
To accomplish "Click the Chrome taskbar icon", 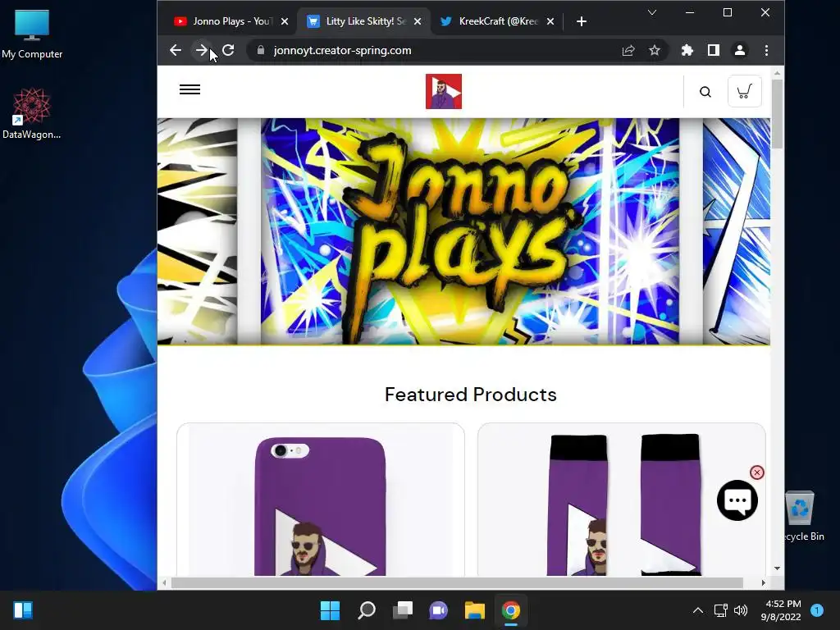I will tap(510, 610).
